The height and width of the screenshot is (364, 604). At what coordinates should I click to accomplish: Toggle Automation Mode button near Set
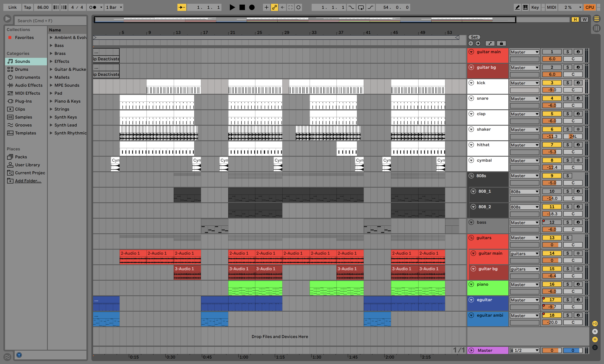490,43
